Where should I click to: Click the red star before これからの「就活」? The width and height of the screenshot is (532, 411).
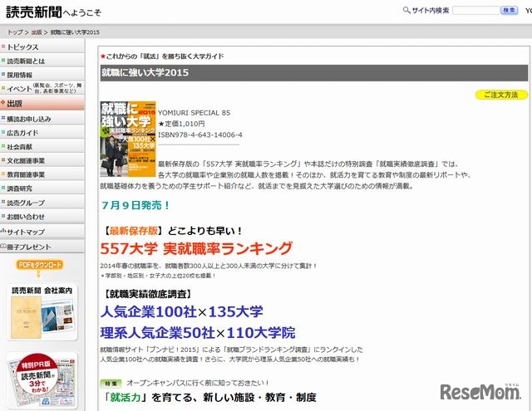pyautogui.click(x=103, y=56)
